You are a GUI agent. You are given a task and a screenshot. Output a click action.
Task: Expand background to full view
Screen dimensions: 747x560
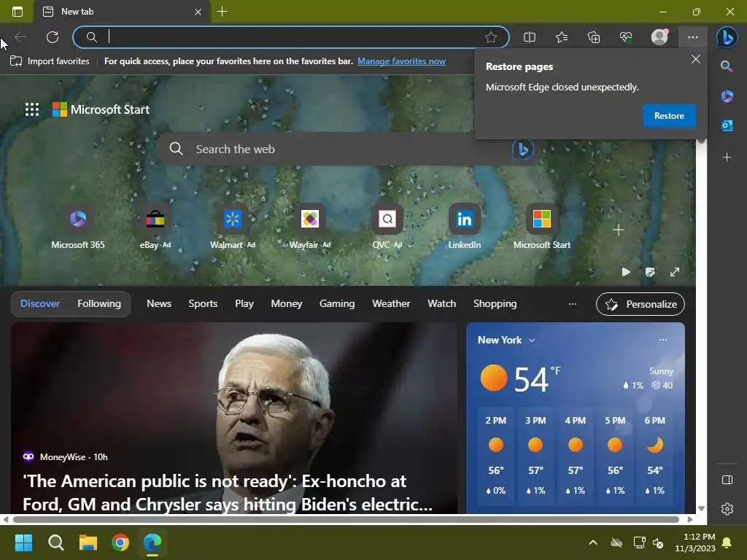coord(675,272)
